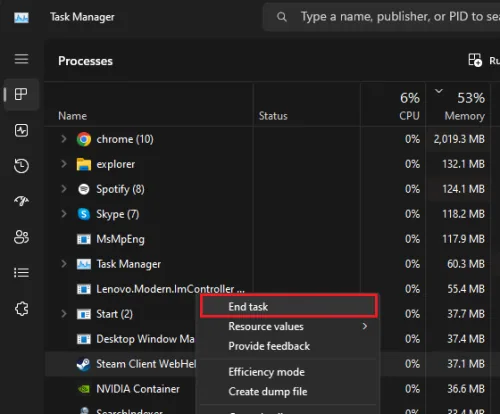Select the NVIDIA Container process name

138,389
